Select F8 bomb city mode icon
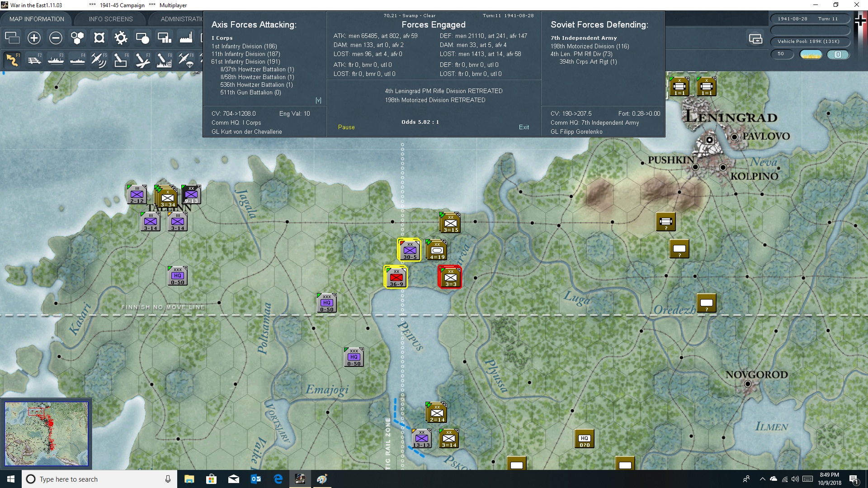The height and width of the screenshot is (488, 868). [164, 60]
